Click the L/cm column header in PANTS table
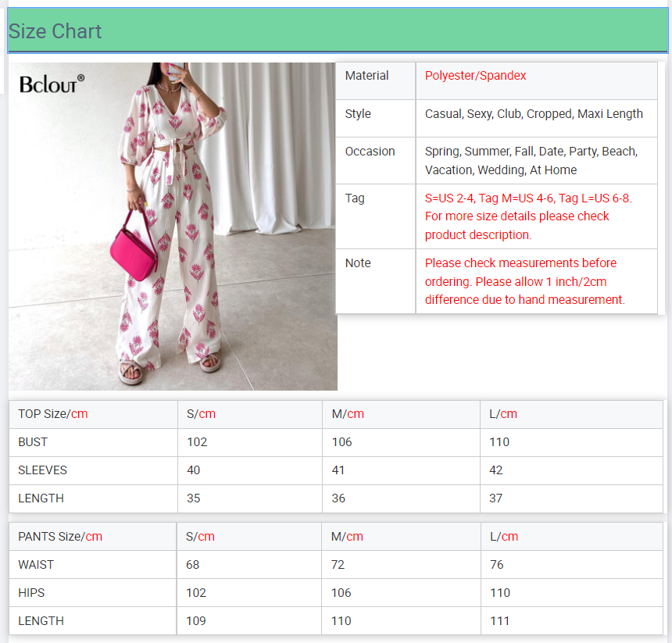The height and width of the screenshot is (643, 672). [504, 537]
